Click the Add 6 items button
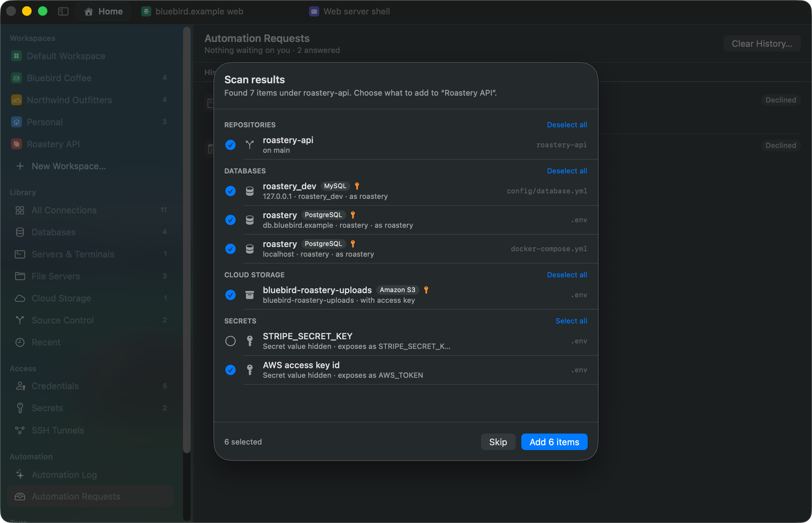Screen dimensions: 812x523 click(x=554, y=442)
